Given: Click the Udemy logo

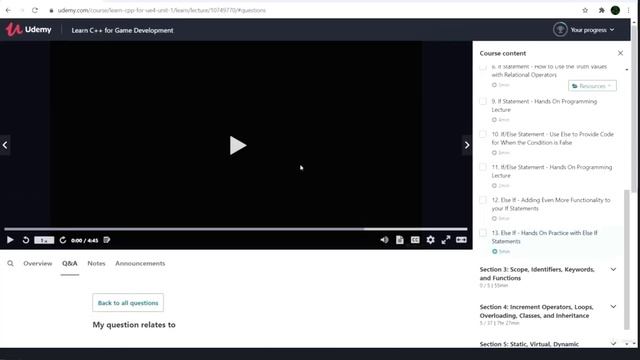Looking at the screenshot, I should [x=29, y=30].
